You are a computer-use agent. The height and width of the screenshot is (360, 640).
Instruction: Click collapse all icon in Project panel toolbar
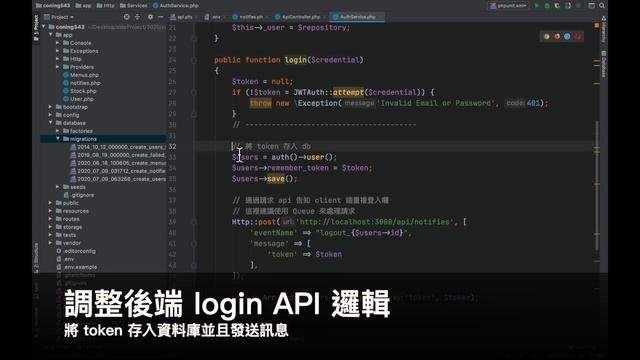137,17
